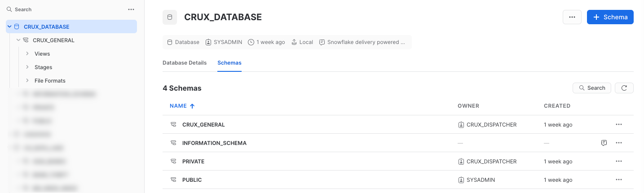Select Views in the tree
The image size is (644, 193).
(x=42, y=54)
